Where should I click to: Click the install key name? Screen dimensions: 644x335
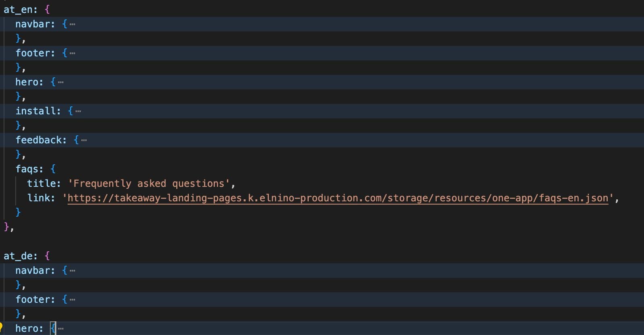point(35,111)
